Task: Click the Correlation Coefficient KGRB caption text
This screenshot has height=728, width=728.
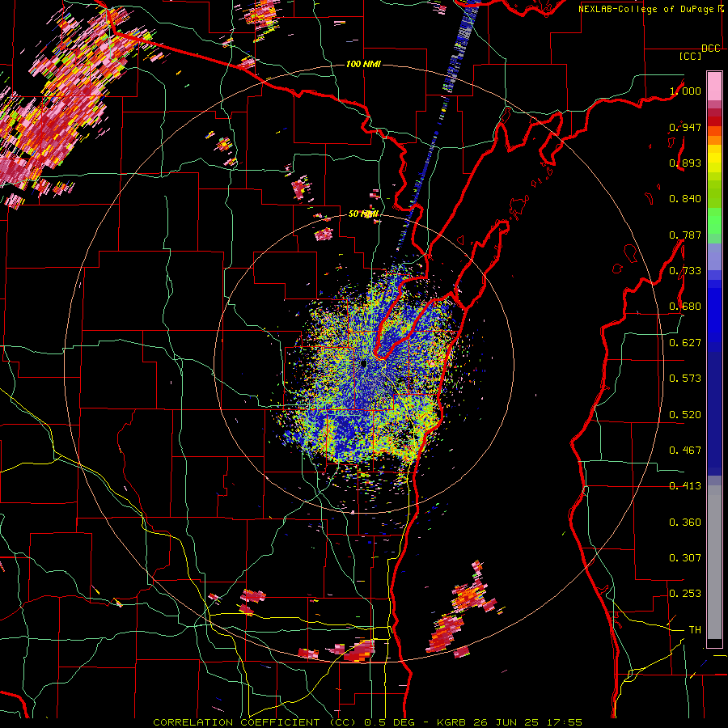Action: tap(368, 722)
